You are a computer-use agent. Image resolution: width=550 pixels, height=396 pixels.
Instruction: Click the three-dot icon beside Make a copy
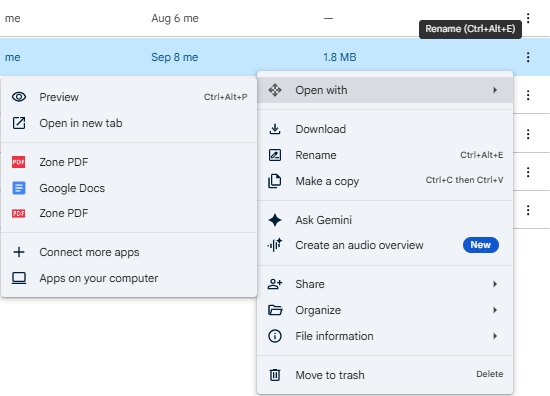[x=528, y=172]
